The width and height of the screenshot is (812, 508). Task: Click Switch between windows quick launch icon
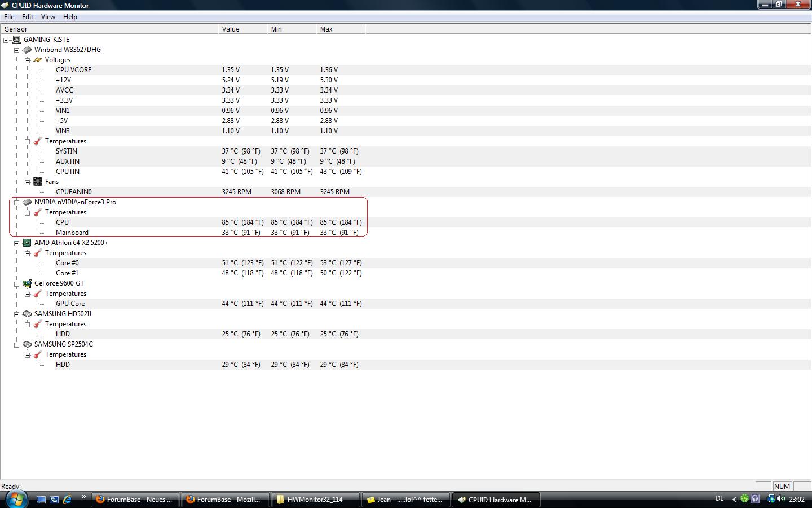pos(54,500)
